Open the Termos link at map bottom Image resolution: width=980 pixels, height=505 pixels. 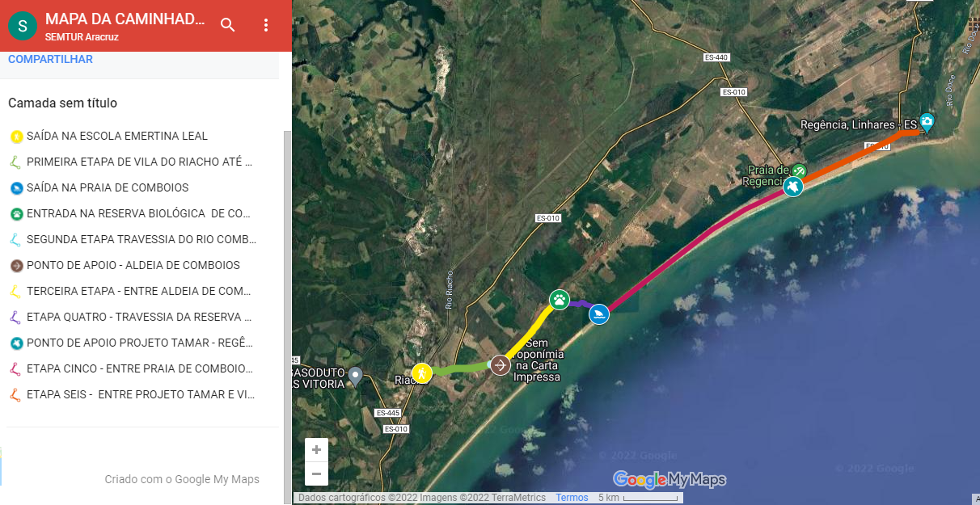(x=572, y=498)
